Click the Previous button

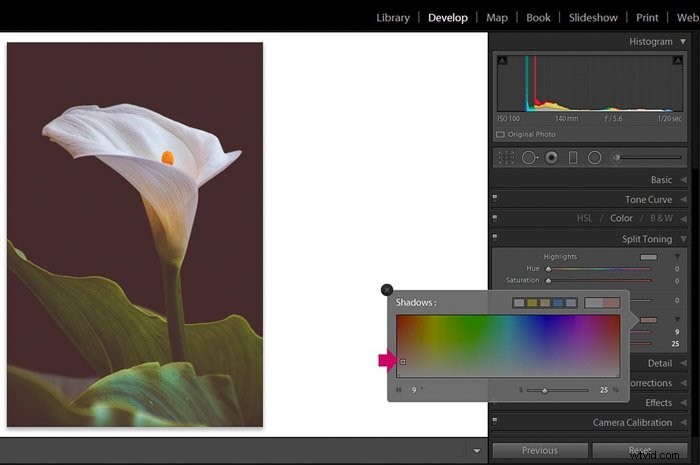point(540,451)
